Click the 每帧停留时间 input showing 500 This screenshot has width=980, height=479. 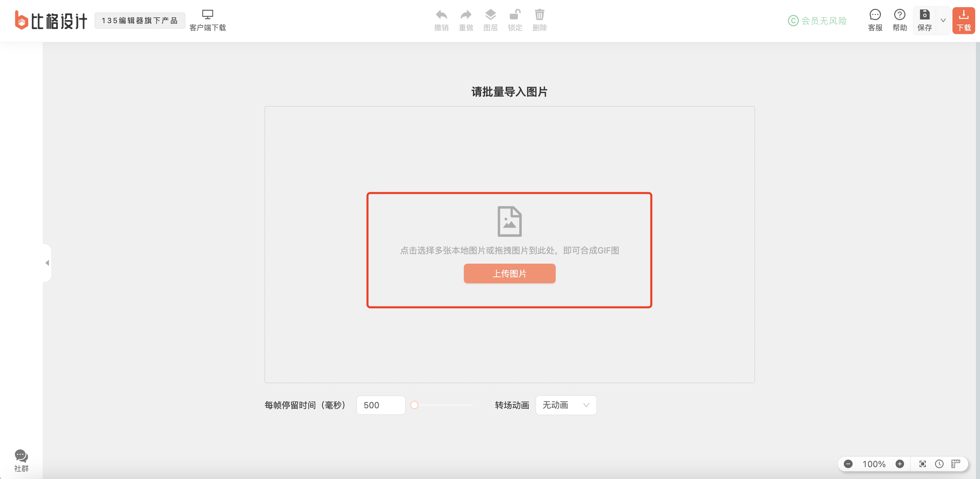tap(381, 405)
